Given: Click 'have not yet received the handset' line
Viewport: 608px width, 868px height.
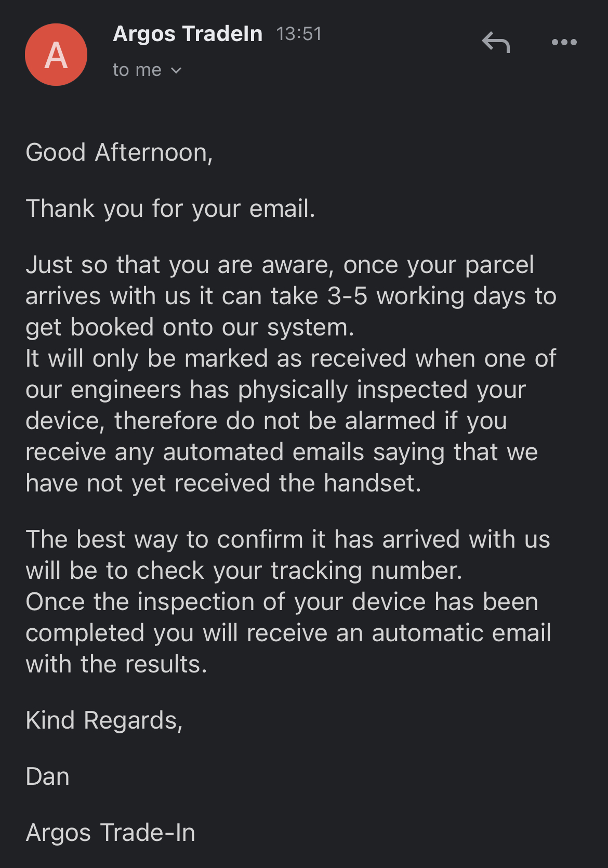Looking at the screenshot, I should pyautogui.click(x=223, y=483).
